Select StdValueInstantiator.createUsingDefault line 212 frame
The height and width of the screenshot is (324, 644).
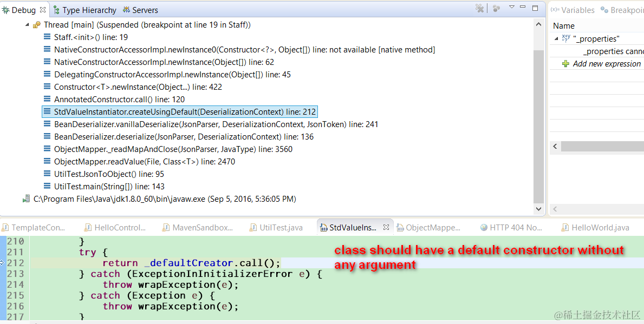[179, 112]
